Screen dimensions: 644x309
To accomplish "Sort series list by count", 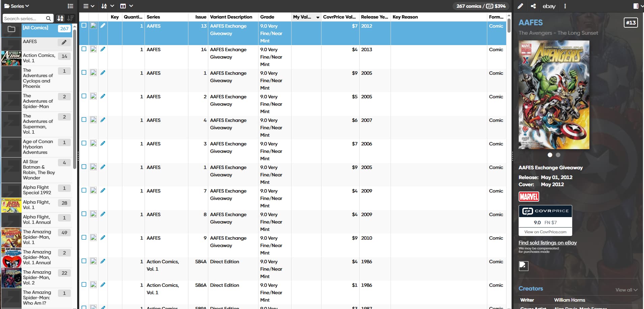I will point(70,19).
